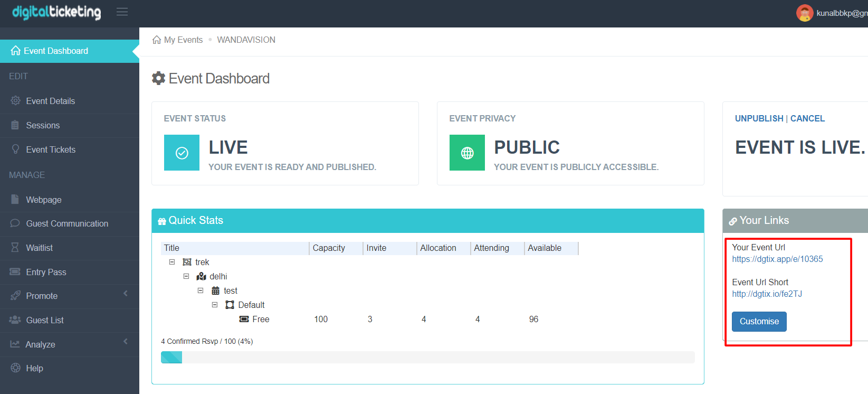868x394 pixels.
Task: Click the My Events breadcrumb link
Action: click(x=183, y=40)
